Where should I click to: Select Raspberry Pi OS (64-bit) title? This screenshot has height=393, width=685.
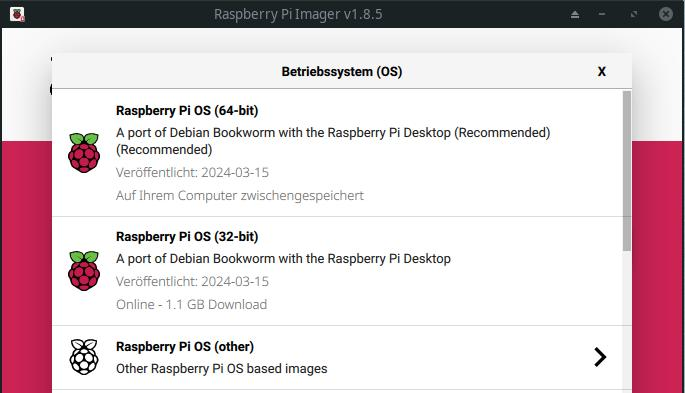tap(187, 110)
